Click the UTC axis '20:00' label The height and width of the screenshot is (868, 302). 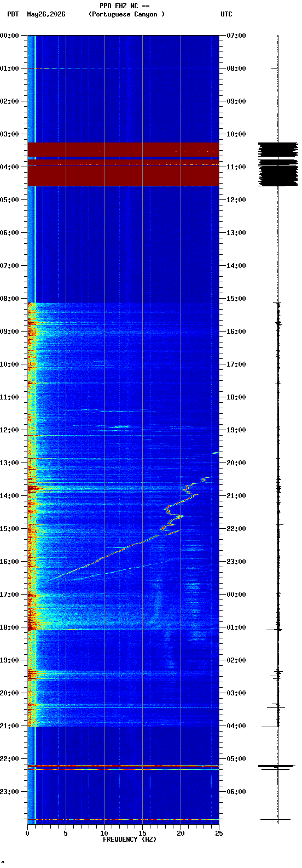coord(236,463)
